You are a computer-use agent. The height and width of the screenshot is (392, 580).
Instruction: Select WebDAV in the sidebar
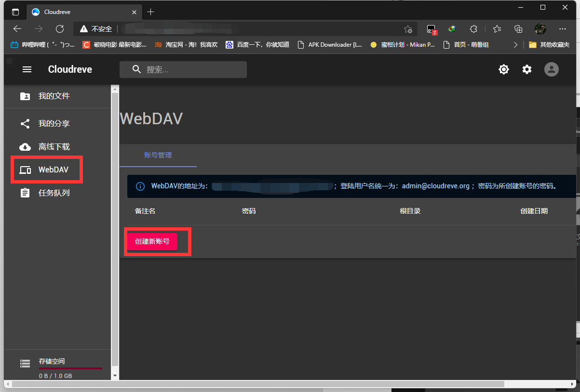pos(57,170)
